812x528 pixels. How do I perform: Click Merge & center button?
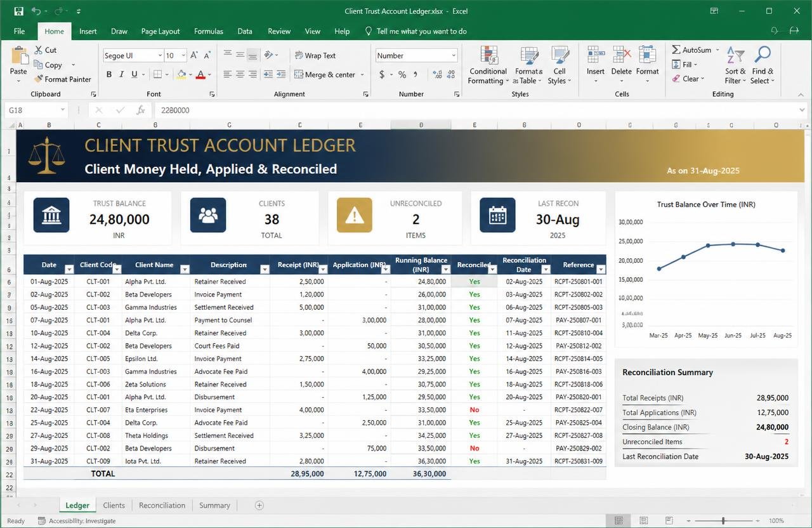click(325, 74)
